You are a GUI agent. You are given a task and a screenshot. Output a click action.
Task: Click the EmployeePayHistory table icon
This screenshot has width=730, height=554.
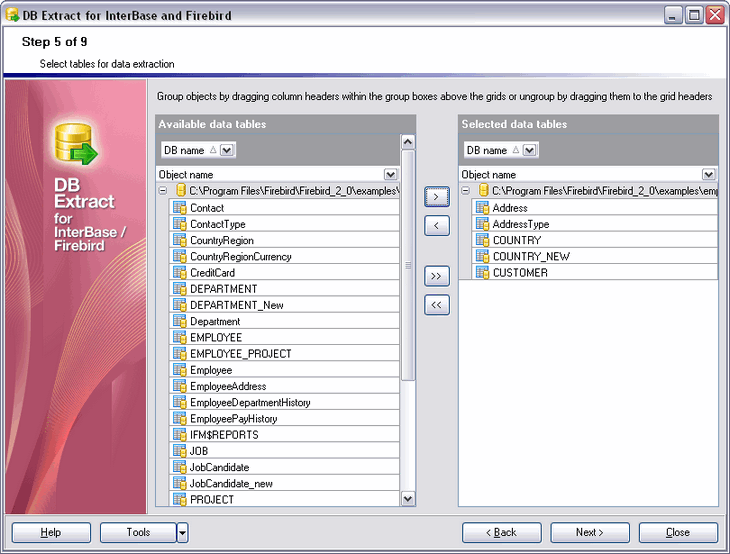(180, 418)
